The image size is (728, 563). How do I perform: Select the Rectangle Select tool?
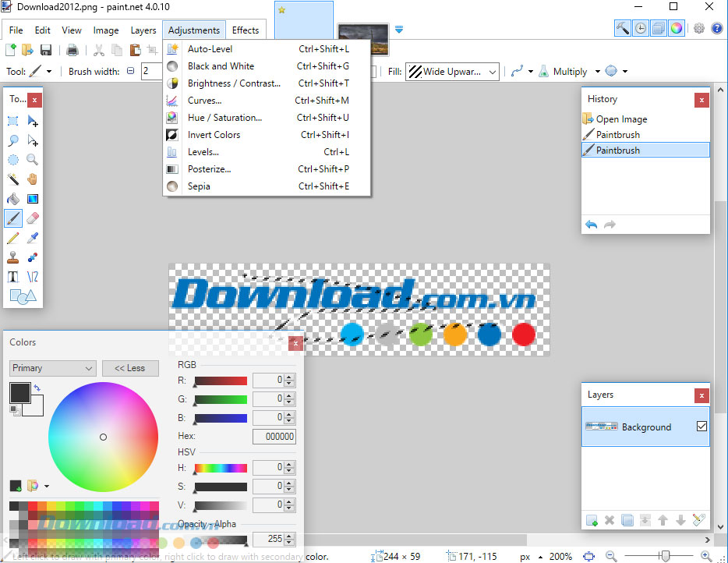coord(13,121)
